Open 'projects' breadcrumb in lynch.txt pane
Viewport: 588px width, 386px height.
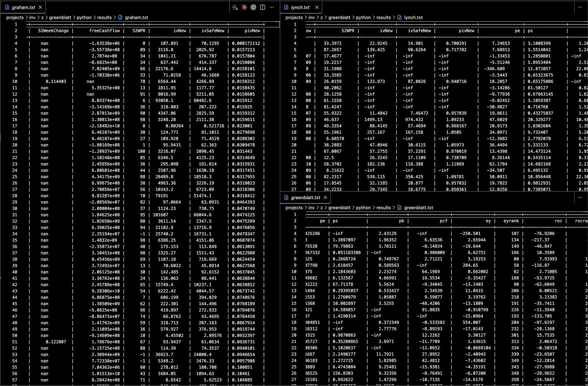pyautogui.click(x=294, y=17)
